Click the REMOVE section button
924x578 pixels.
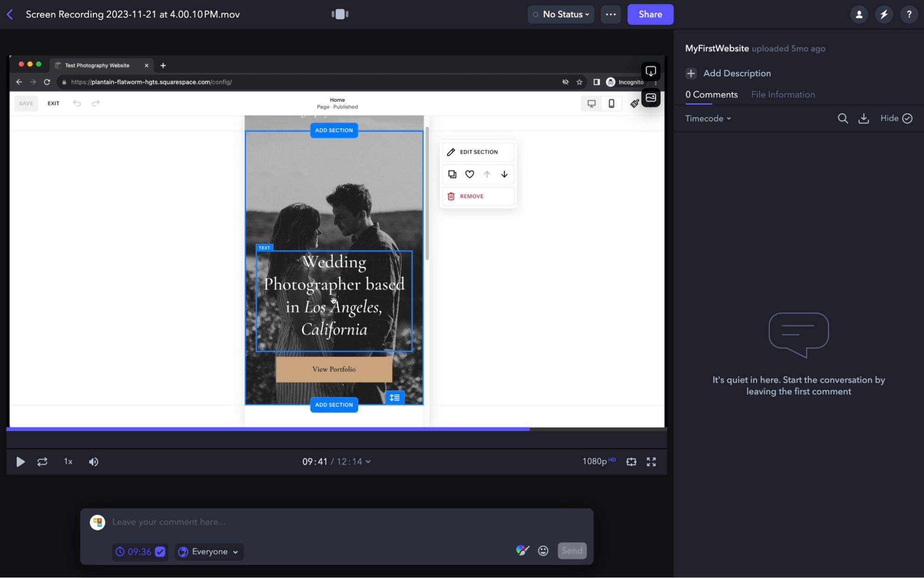pos(478,196)
